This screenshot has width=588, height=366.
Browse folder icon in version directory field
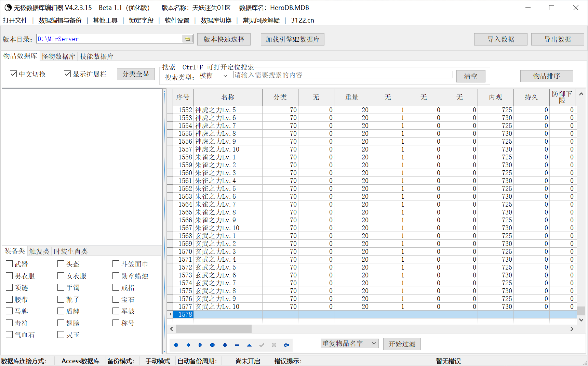(188, 39)
